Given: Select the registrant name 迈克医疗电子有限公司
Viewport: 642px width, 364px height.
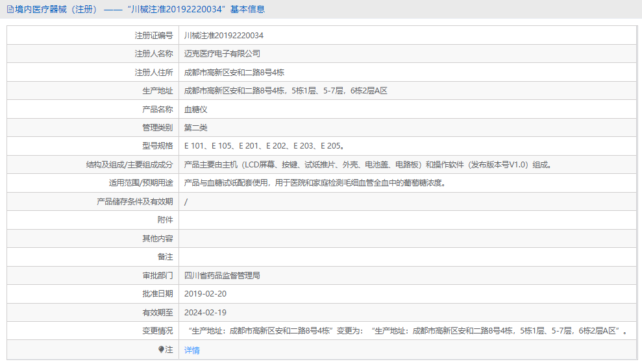Looking at the screenshot, I should coord(222,54).
